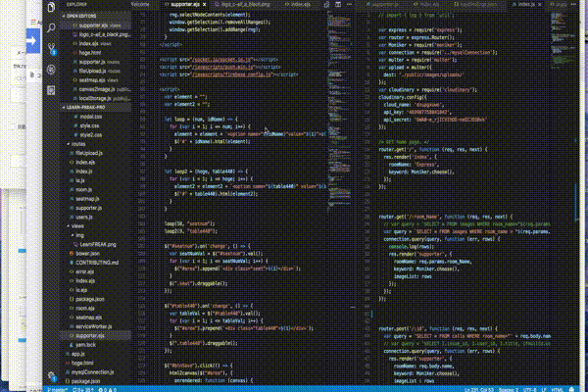Click the notification bell in status bar
Screen dimensions: 588x392
(x=571, y=389)
